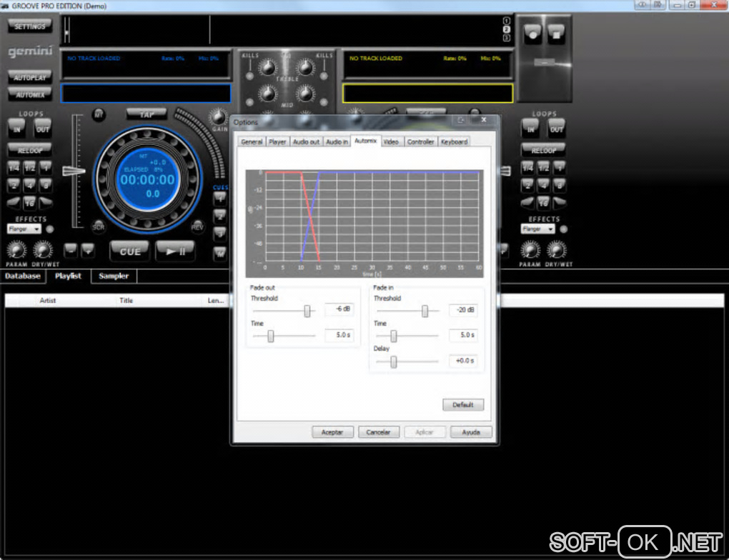Click the left deck DRY/WET knob

(43, 250)
